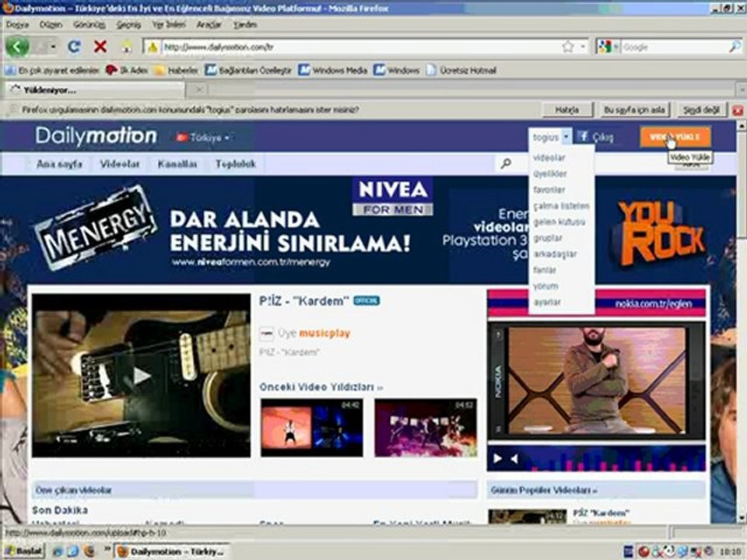Go to Videolar in site navigation
Screen dimensions: 747x560
[x=119, y=164]
